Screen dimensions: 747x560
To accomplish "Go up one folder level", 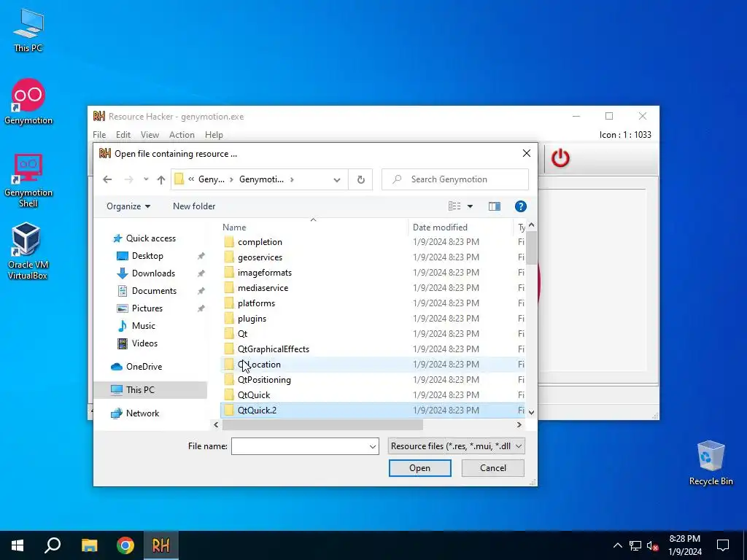I will tap(161, 179).
